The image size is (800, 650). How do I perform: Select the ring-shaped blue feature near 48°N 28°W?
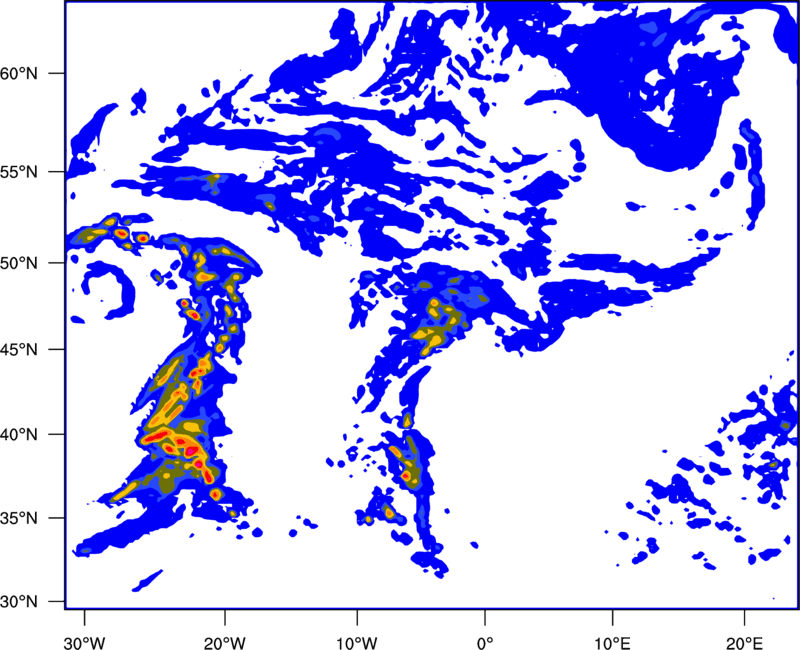pyautogui.click(x=110, y=290)
